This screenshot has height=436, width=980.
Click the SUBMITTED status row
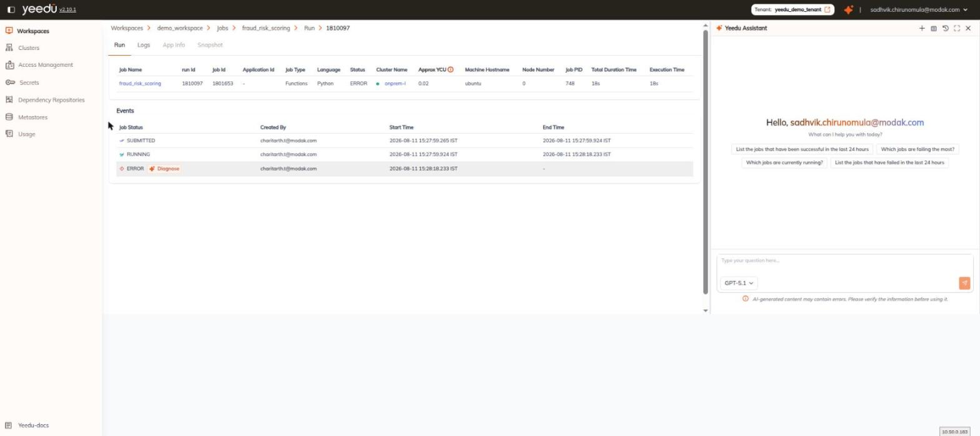404,141
